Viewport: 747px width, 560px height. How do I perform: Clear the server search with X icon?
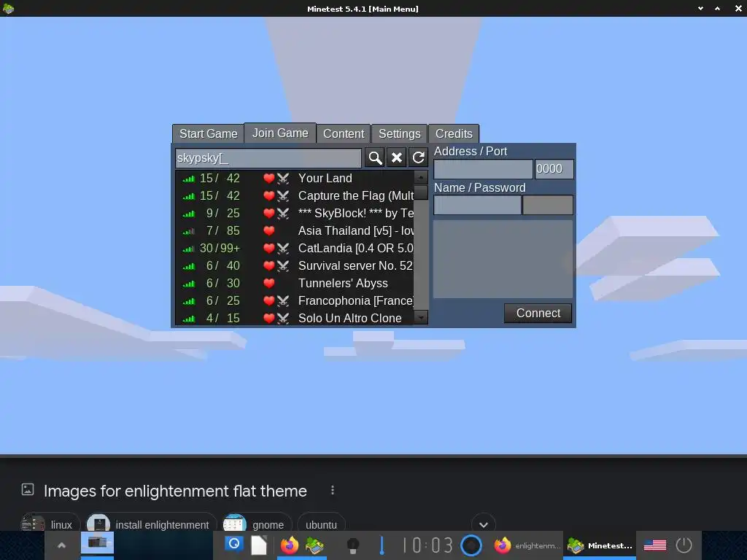pyautogui.click(x=396, y=157)
